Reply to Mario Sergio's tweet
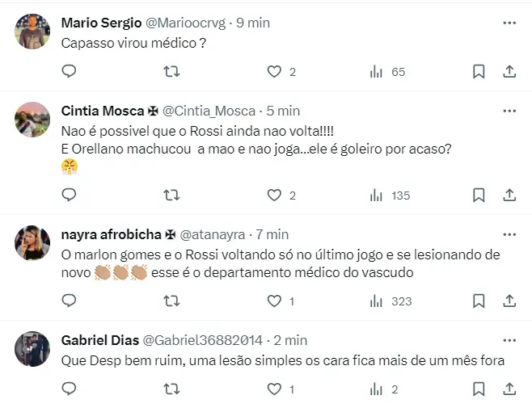Screen dimensions: 532x408 coord(70,72)
